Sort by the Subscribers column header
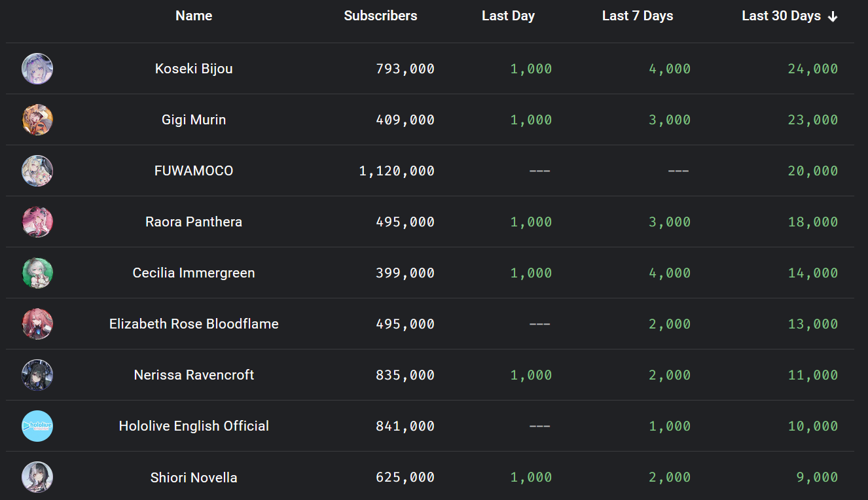Image resolution: width=868 pixels, height=500 pixels. (380, 16)
